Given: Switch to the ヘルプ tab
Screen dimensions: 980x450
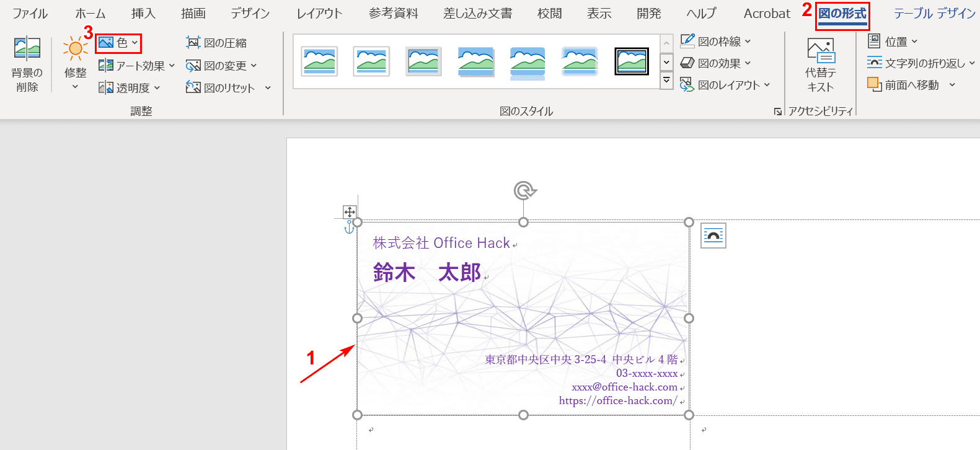Looking at the screenshot, I should (x=701, y=14).
